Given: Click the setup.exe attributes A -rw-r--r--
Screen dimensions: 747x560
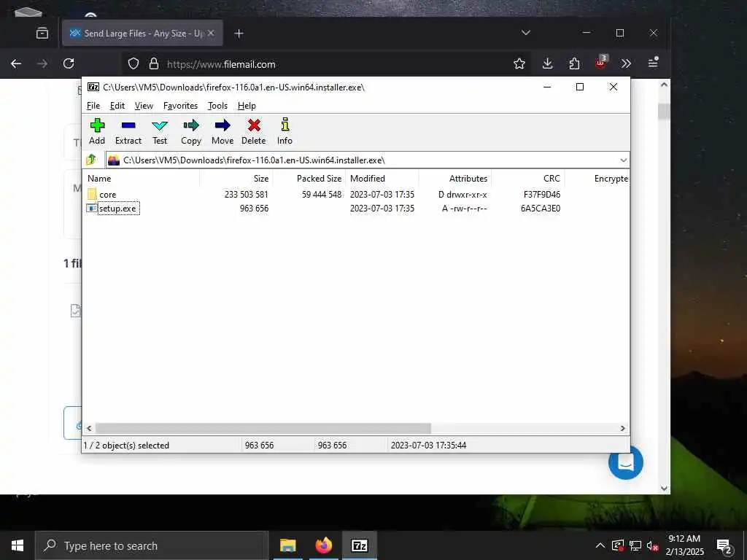Looking at the screenshot, I should coord(465,208).
